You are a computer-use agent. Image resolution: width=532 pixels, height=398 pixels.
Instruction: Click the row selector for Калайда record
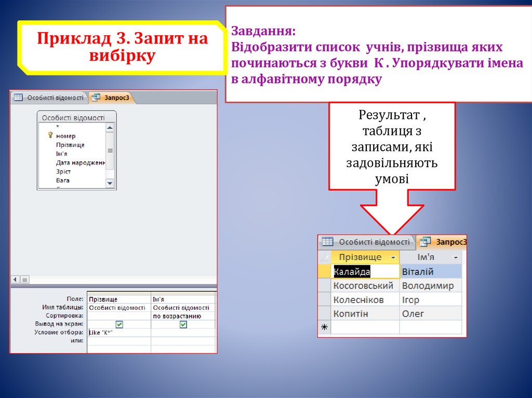pyautogui.click(x=324, y=271)
